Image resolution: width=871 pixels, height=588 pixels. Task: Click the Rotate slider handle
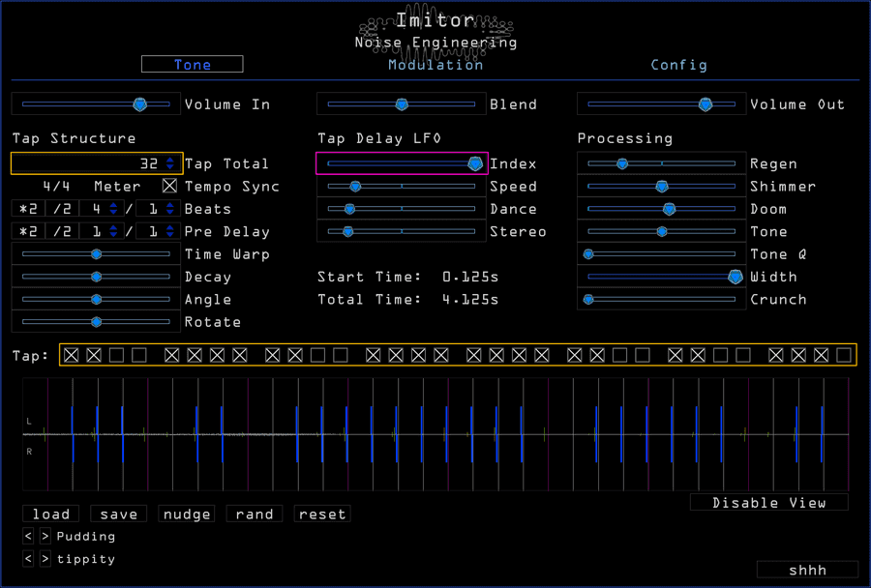click(96, 321)
